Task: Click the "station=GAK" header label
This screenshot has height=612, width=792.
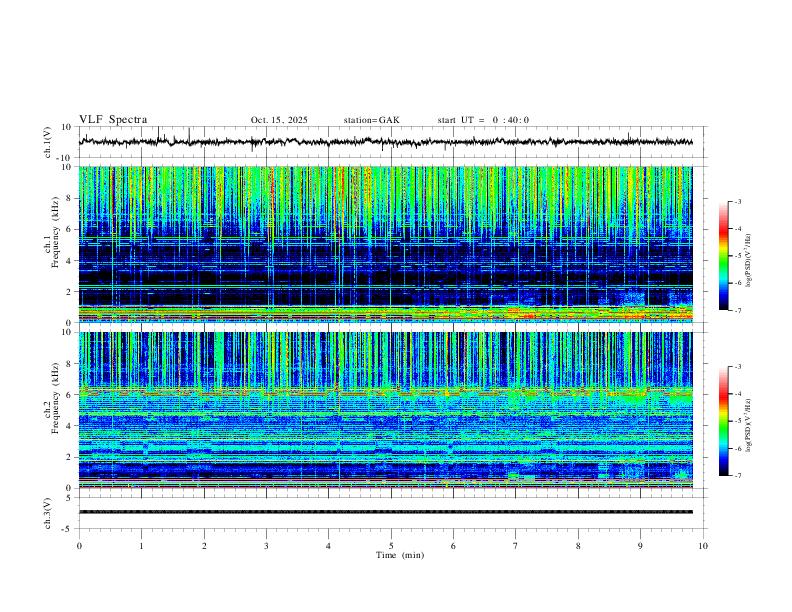Action: pyautogui.click(x=371, y=120)
